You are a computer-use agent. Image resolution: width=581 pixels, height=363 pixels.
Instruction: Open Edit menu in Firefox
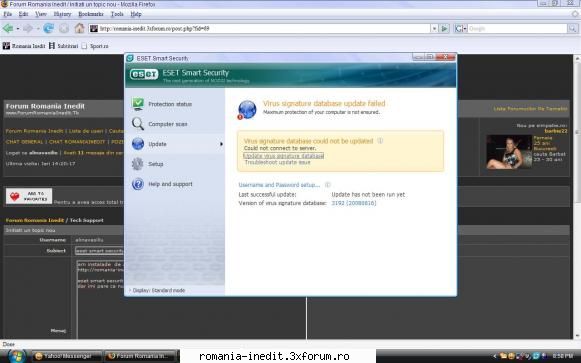(x=23, y=14)
